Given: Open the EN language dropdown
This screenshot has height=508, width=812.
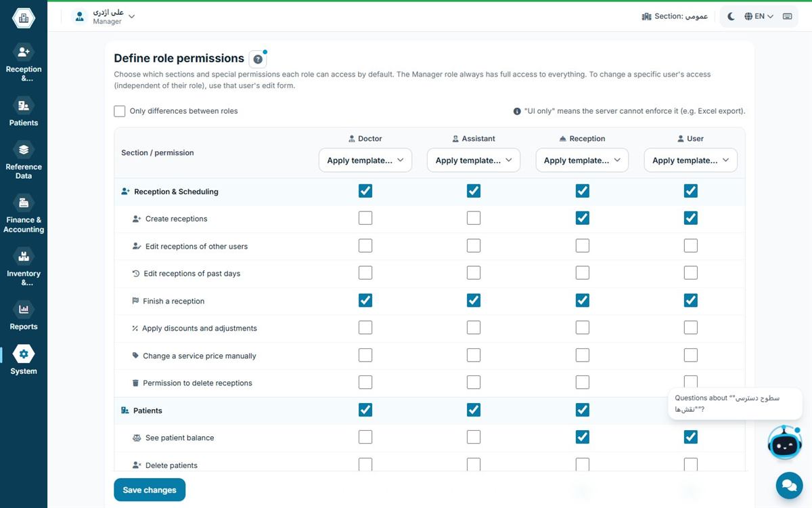Looking at the screenshot, I should coord(759,16).
